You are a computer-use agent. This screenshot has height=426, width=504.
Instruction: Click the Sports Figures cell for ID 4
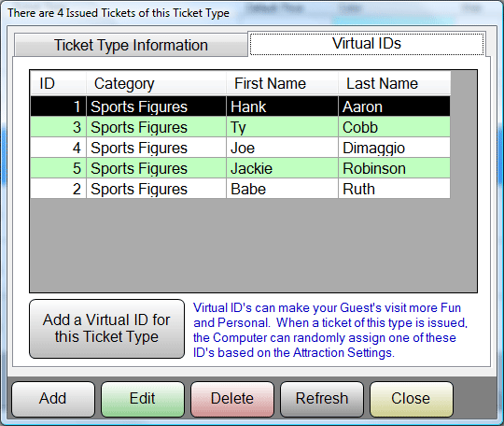coord(156,148)
